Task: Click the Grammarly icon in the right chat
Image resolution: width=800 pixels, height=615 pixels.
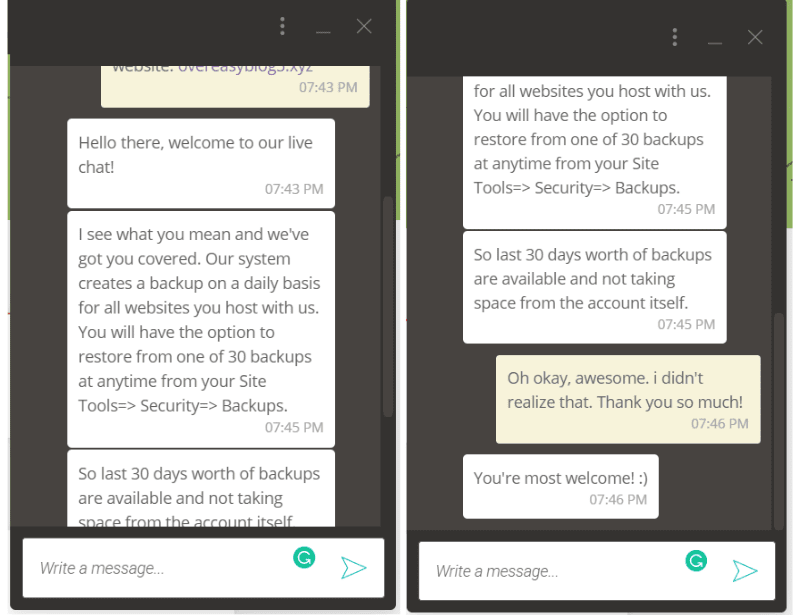Action: (x=696, y=561)
